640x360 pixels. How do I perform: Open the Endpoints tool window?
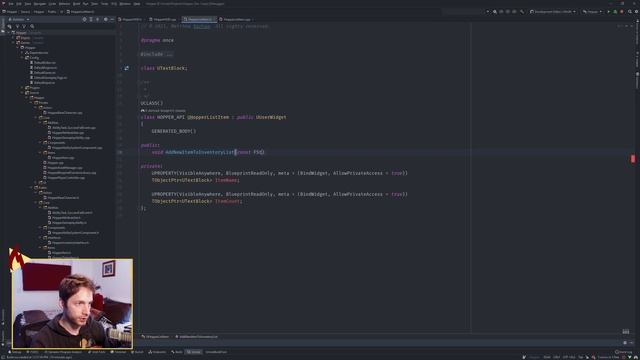coord(157,352)
